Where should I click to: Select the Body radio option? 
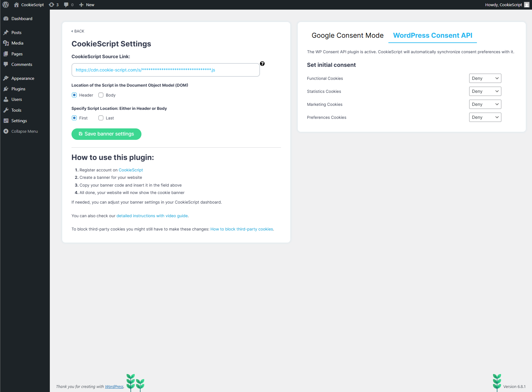(101, 95)
